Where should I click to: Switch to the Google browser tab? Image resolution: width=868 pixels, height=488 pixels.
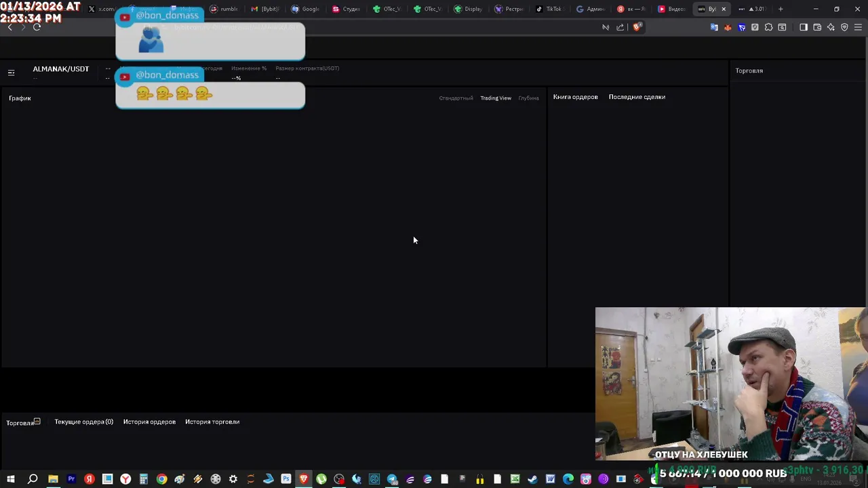(x=306, y=9)
